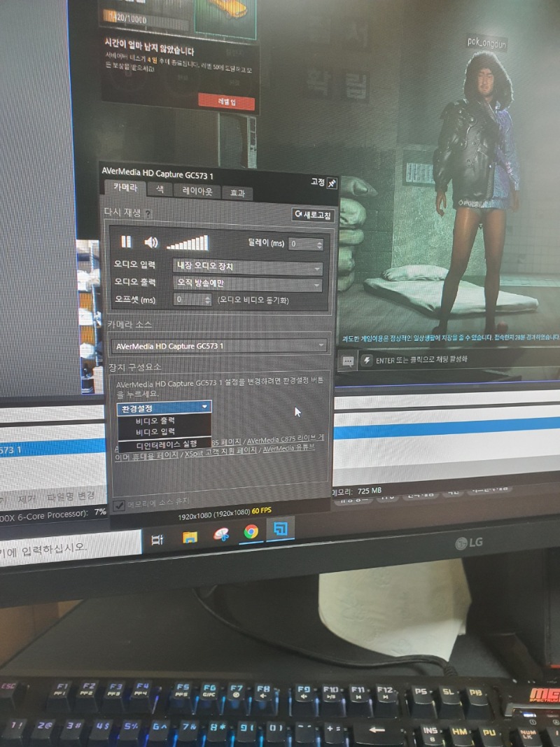Select the 효과 tab
The width and height of the screenshot is (560, 747).
point(237,193)
